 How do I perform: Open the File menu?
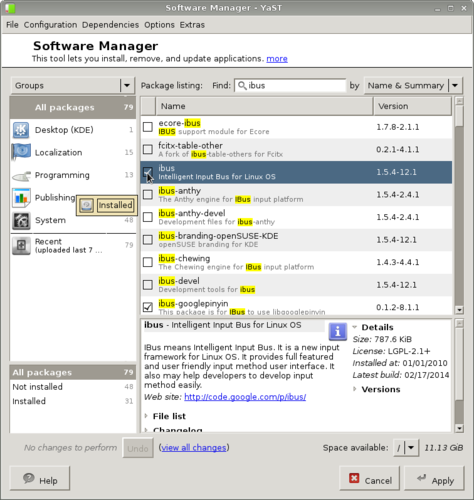[12, 25]
